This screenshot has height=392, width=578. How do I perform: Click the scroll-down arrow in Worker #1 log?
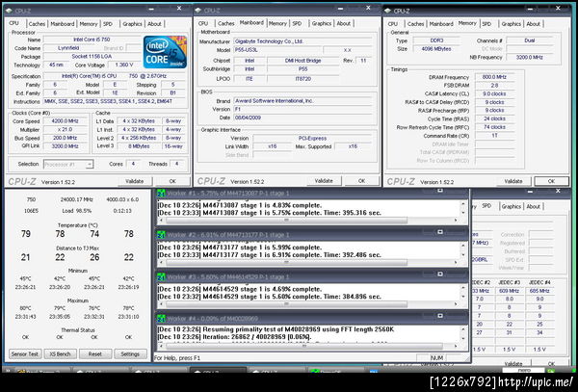click(x=463, y=213)
